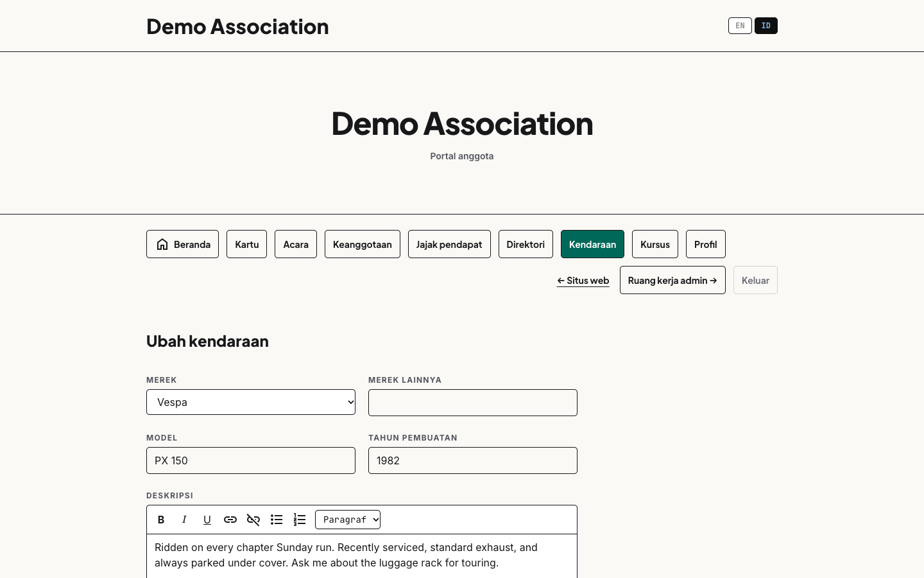
Task: Apply bold formatting in description editor
Action: pos(161,520)
